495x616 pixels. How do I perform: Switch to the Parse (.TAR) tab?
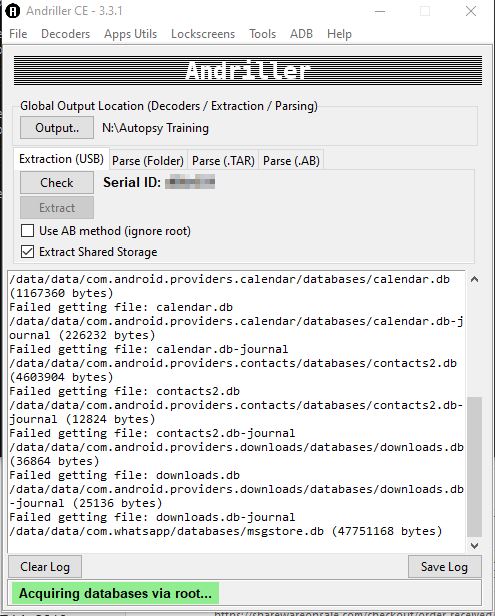[x=223, y=161]
